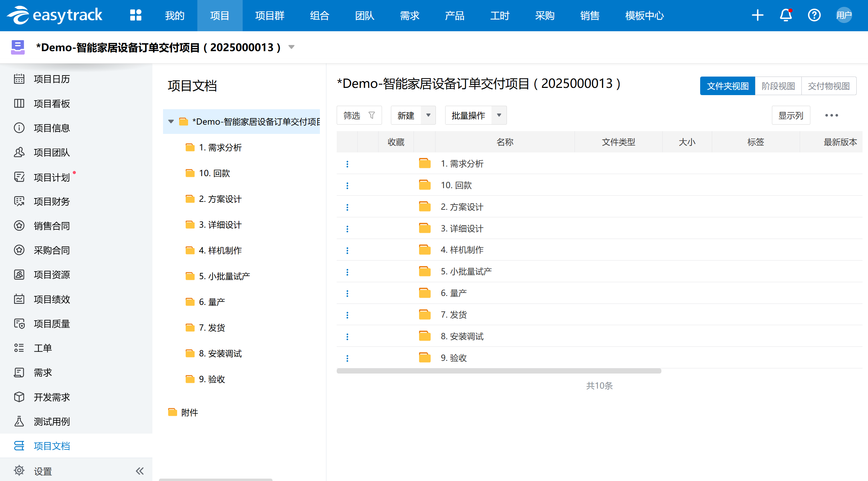
Task: Open the 项目群 top menu
Action: 270,15
